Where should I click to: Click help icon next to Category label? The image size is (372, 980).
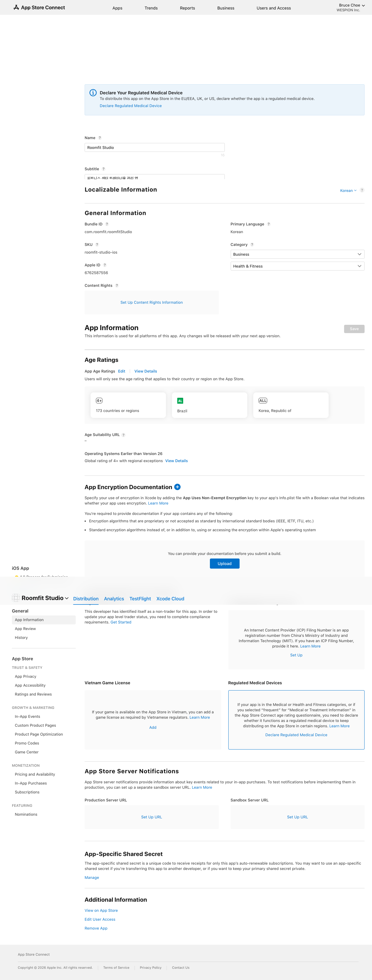252,245
